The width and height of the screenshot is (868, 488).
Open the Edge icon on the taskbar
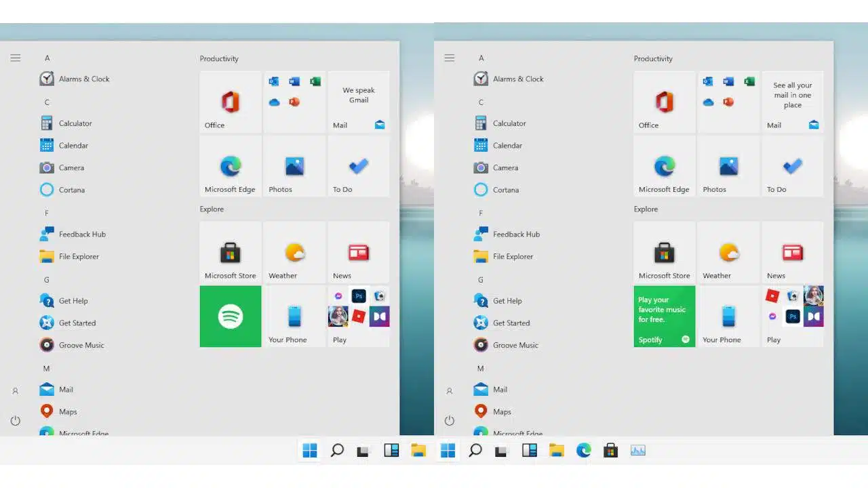584,450
